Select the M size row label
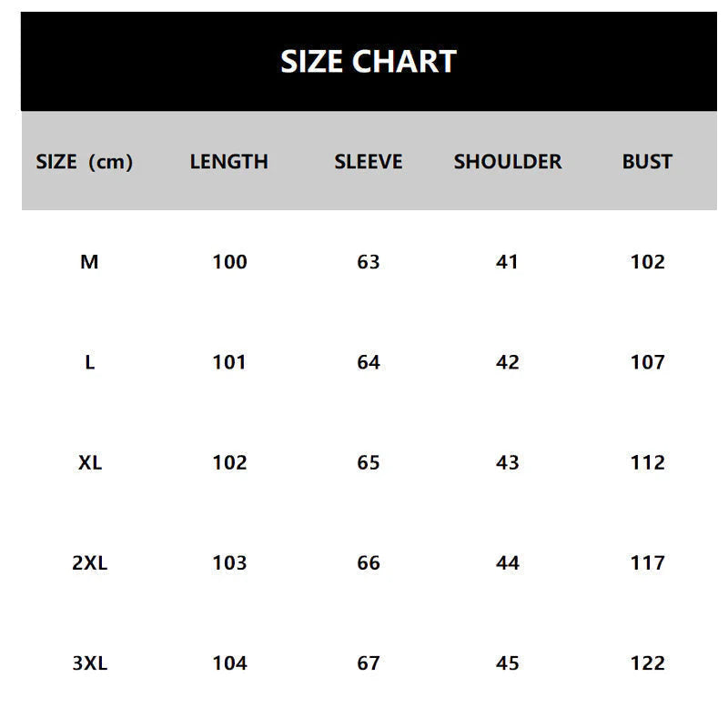The width and height of the screenshot is (728, 728). [x=89, y=262]
